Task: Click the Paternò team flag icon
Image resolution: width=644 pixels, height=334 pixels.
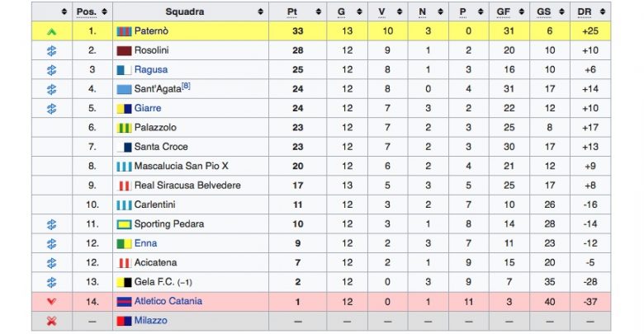Action: 124,31
